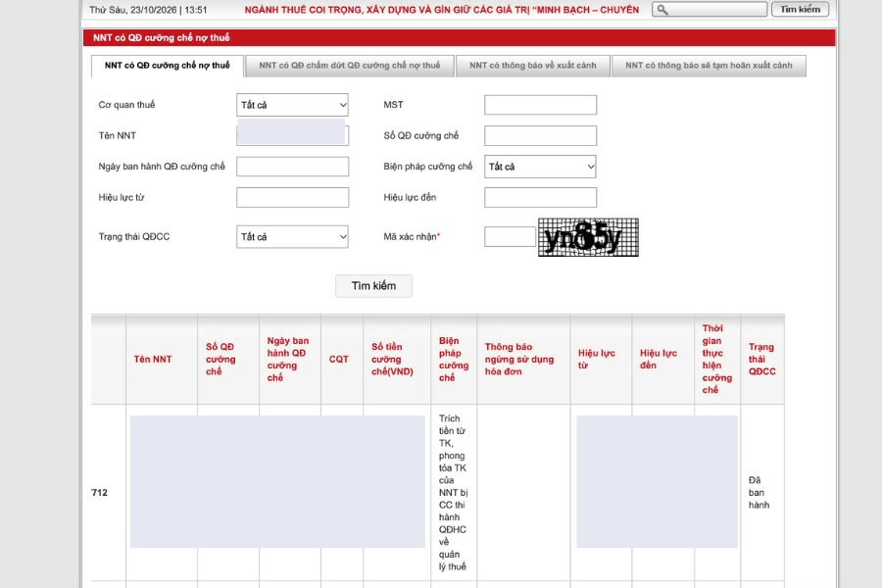Open 'NNT có thông báo về xuất cảnh' tab

point(533,66)
